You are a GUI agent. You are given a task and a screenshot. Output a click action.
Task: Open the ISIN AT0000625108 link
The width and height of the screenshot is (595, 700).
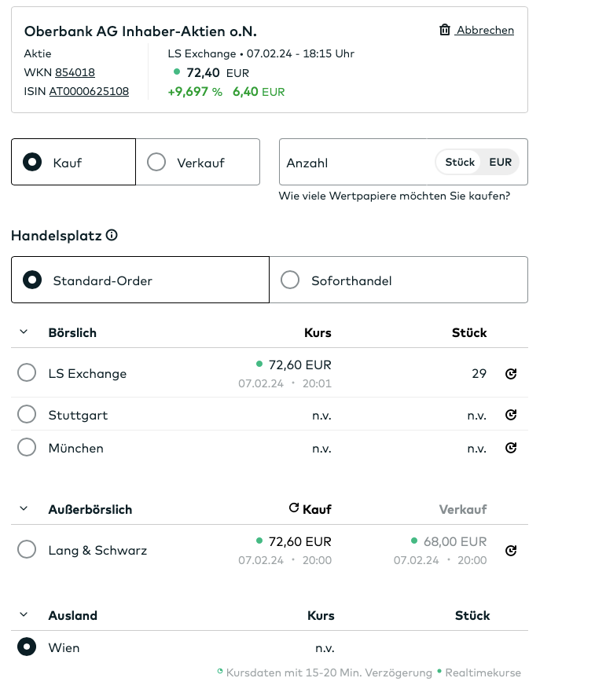[x=89, y=91]
